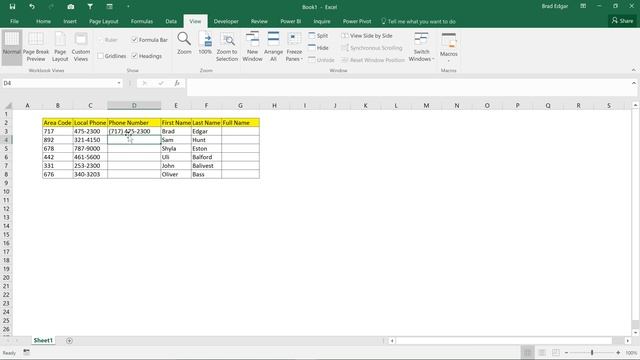This screenshot has width=640, height=360.
Task: Switch to the Power Pivot tab
Action: pos(357,21)
